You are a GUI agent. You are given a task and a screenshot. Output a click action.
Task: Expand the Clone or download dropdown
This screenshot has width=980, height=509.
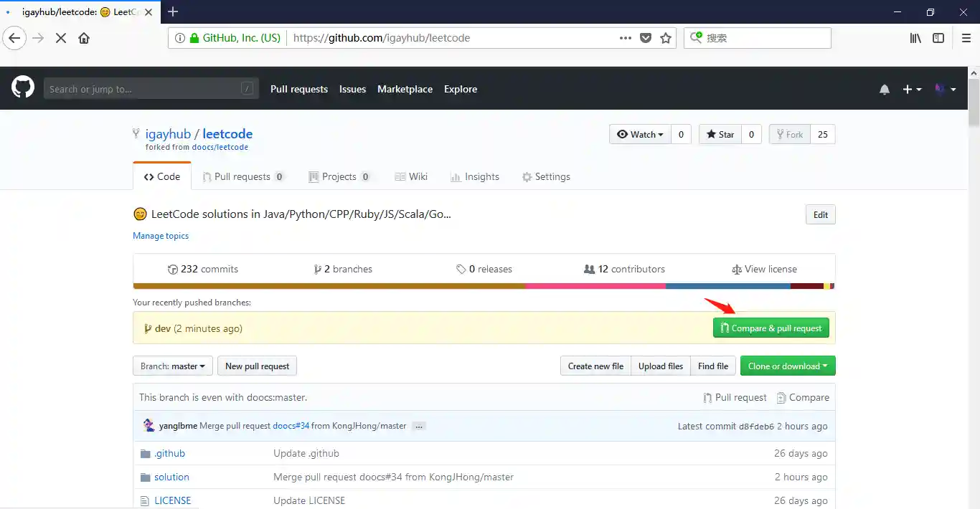[788, 366]
